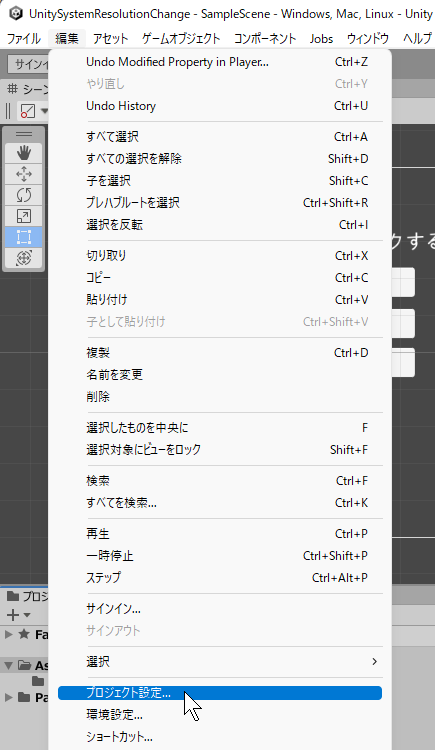Select the Rotate tool
The image size is (435, 750).
(x=24, y=195)
